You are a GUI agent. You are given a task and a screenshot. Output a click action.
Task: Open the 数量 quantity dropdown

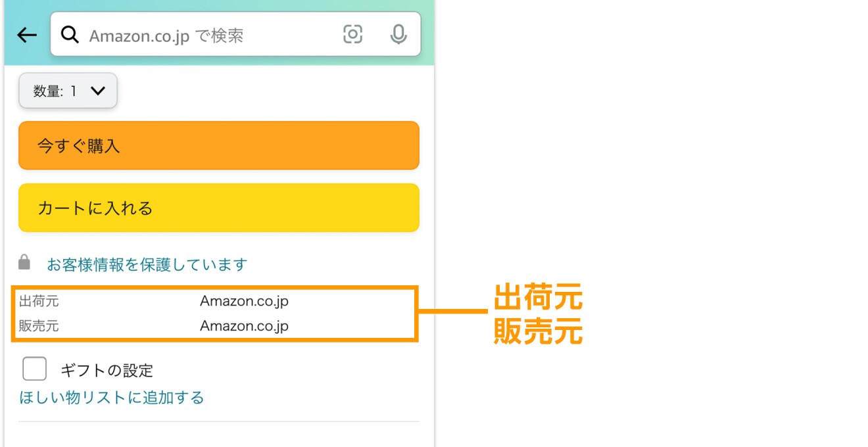68,91
